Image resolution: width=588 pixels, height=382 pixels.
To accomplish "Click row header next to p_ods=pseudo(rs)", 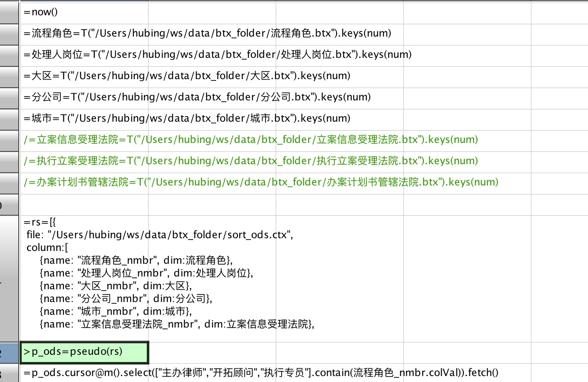I will tap(9, 353).
